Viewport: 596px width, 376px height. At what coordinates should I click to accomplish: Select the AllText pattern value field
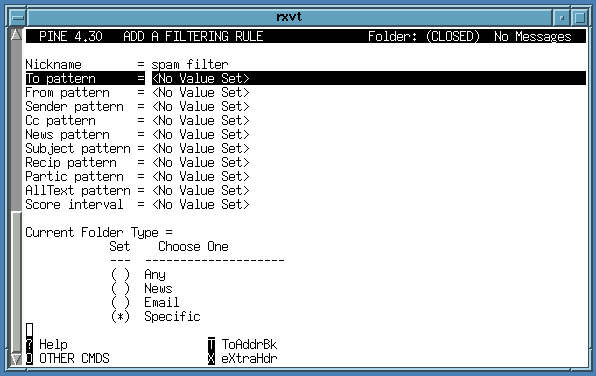(200, 190)
